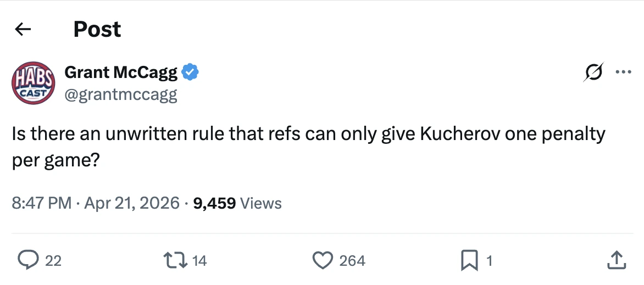
Task: Click the bookmark count of 1
Action: 488,261
